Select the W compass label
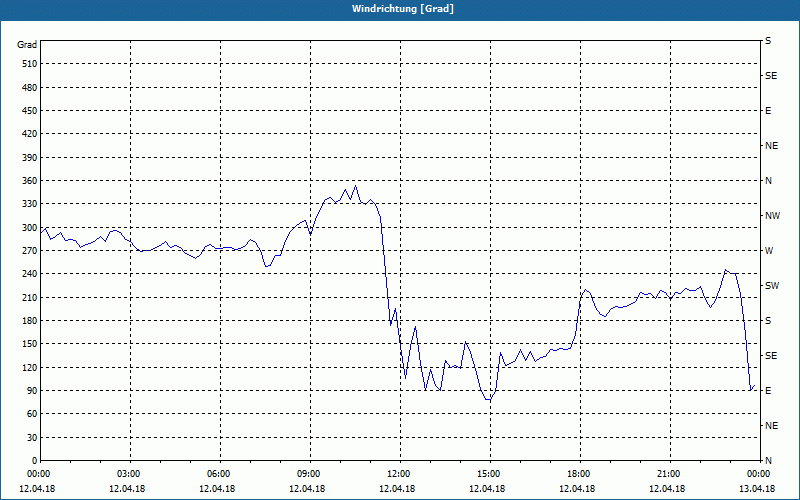Image resolution: width=800 pixels, height=500 pixels. 769,251
